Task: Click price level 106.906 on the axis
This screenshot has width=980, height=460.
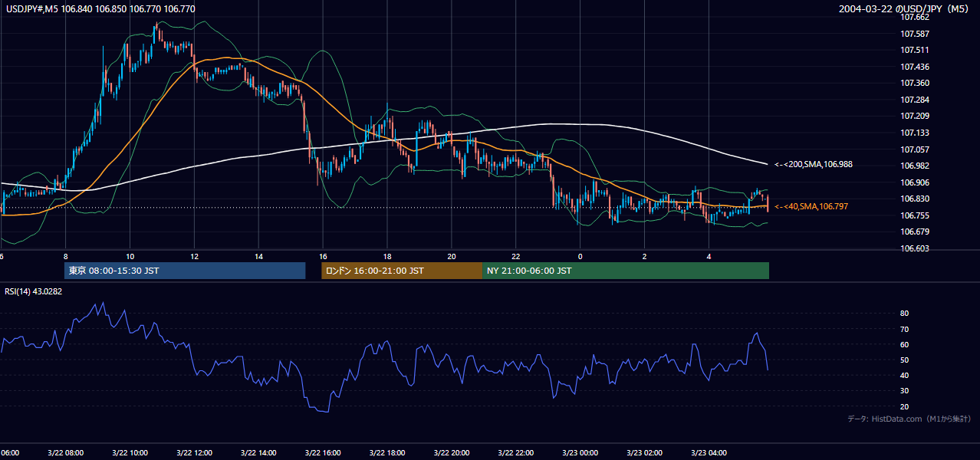Action: (x=914, y=182)
